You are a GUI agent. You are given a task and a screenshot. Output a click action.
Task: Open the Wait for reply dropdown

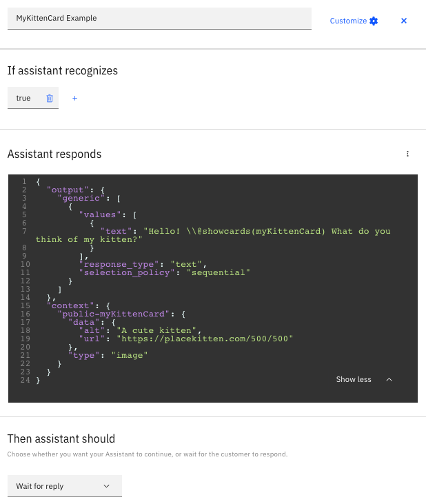click(65, 486)
